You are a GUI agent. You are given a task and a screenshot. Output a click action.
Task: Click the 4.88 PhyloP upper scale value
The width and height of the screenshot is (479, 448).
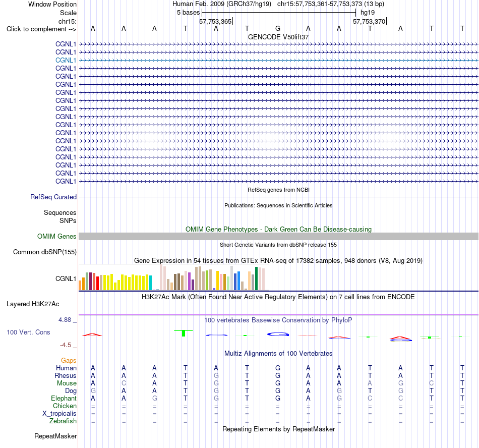(x=65, y=320)
